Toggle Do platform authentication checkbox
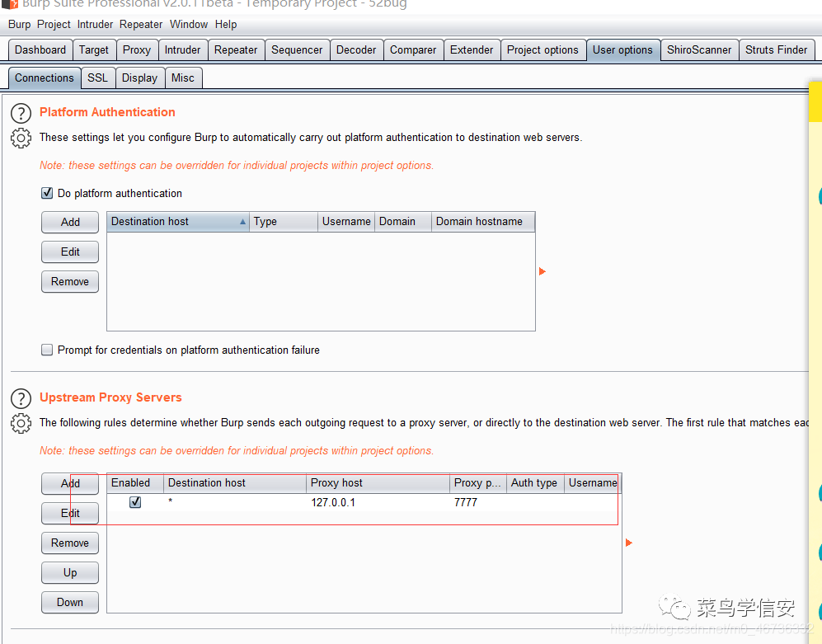Viewport: 822px width, 644px height. point(47,193)
